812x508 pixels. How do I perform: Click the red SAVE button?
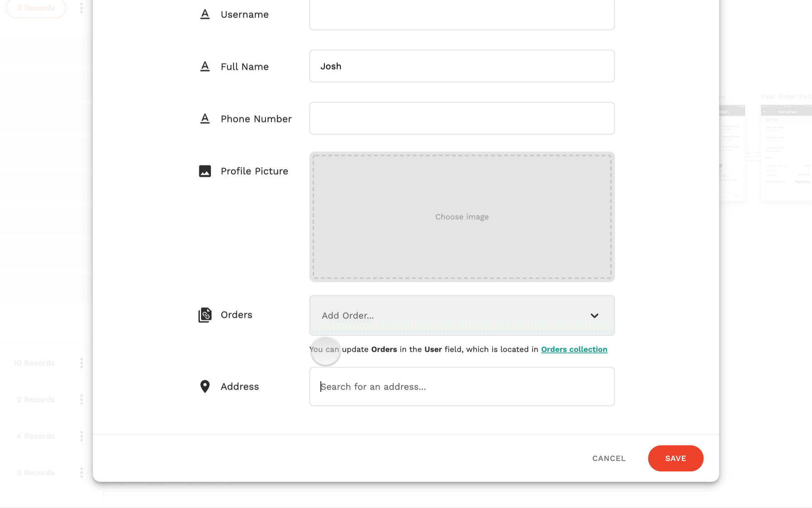[x=676, y=458]
